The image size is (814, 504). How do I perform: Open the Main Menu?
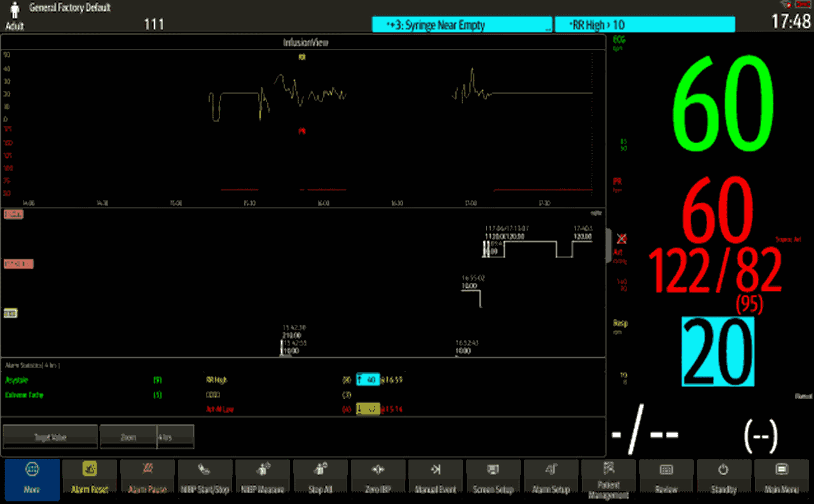click(782, 480)
